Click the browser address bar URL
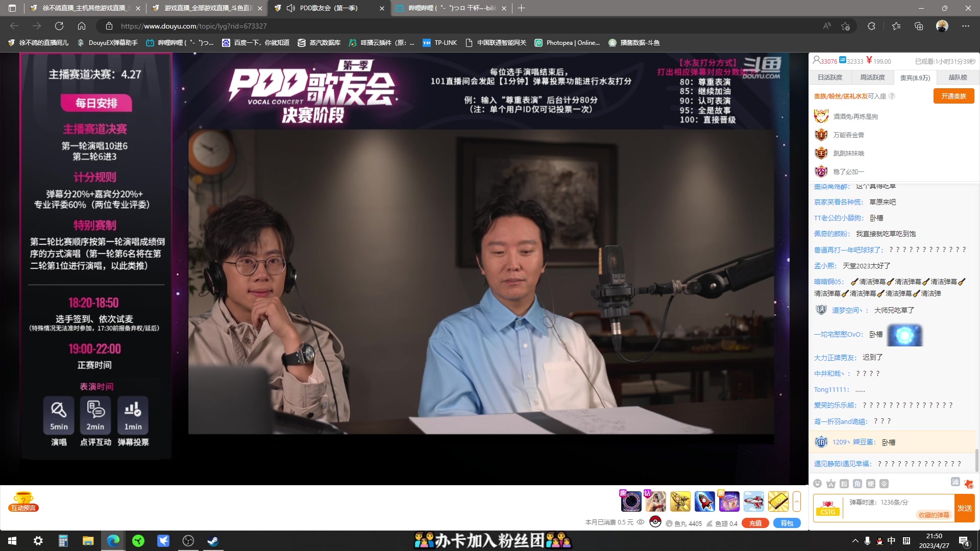The height and width of the screenshot is (551, 980). point(193,26)
